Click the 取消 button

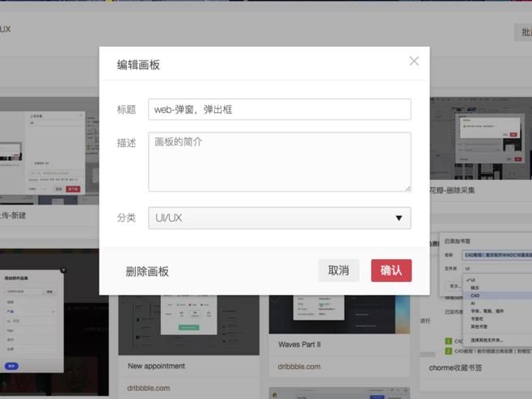(338, 271)
